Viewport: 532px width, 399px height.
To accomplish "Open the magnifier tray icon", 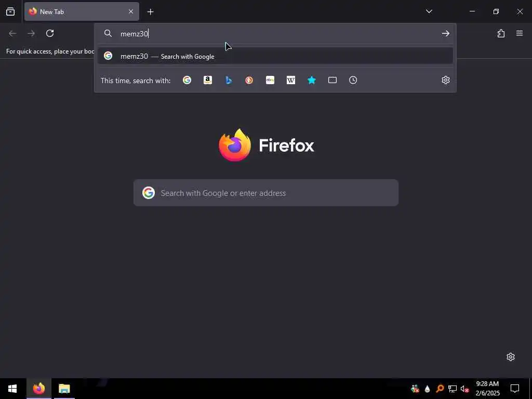I will [x=440, y=389].
